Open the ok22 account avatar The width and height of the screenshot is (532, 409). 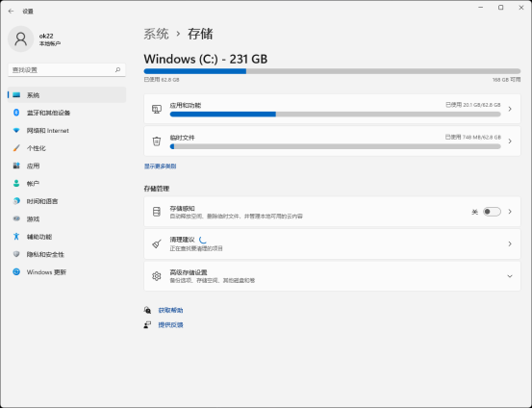(21, 39)
